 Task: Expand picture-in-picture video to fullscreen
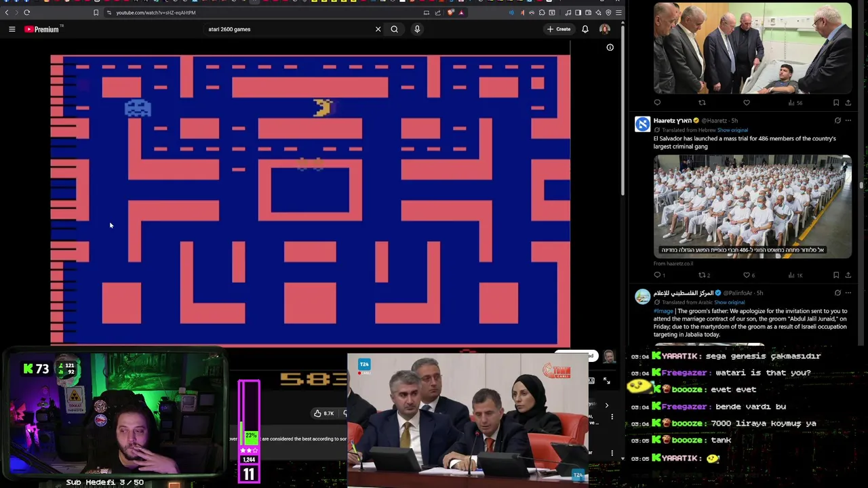tap(606, 381)
